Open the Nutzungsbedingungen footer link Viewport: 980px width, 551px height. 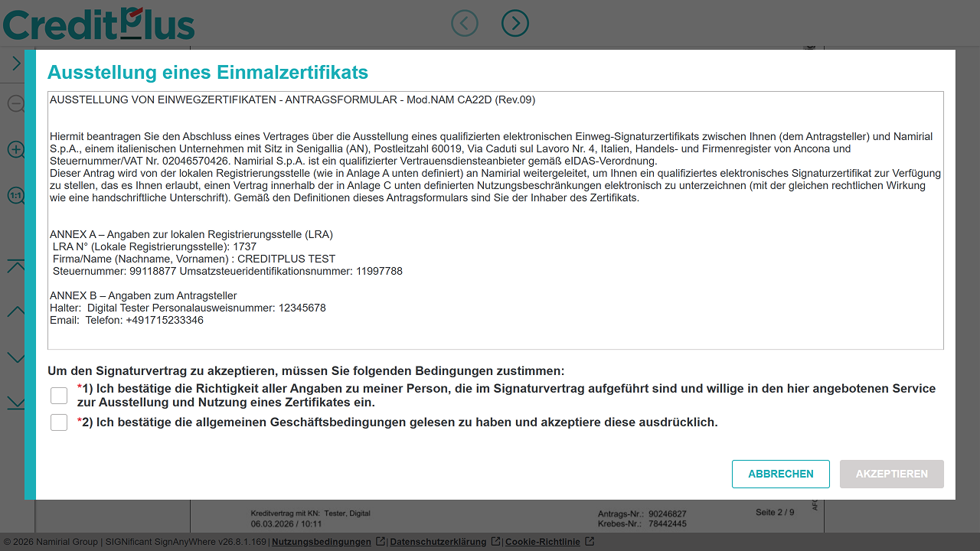[322, 542]
